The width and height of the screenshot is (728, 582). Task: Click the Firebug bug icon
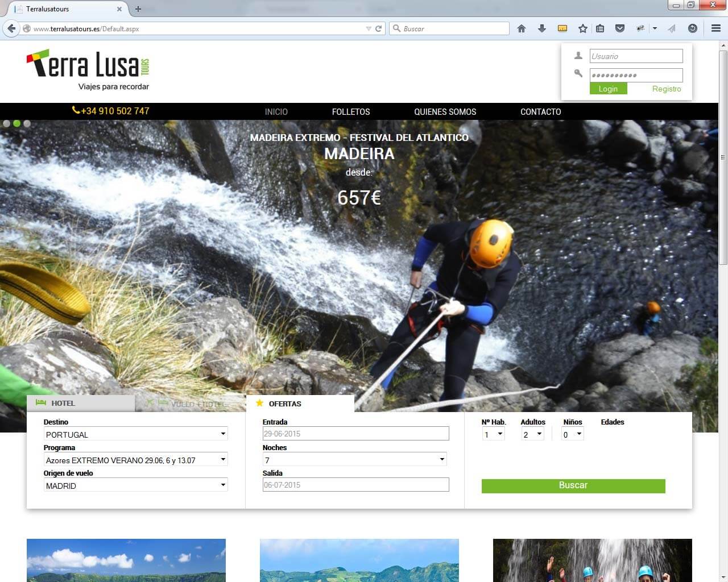[x=640, y=28]
